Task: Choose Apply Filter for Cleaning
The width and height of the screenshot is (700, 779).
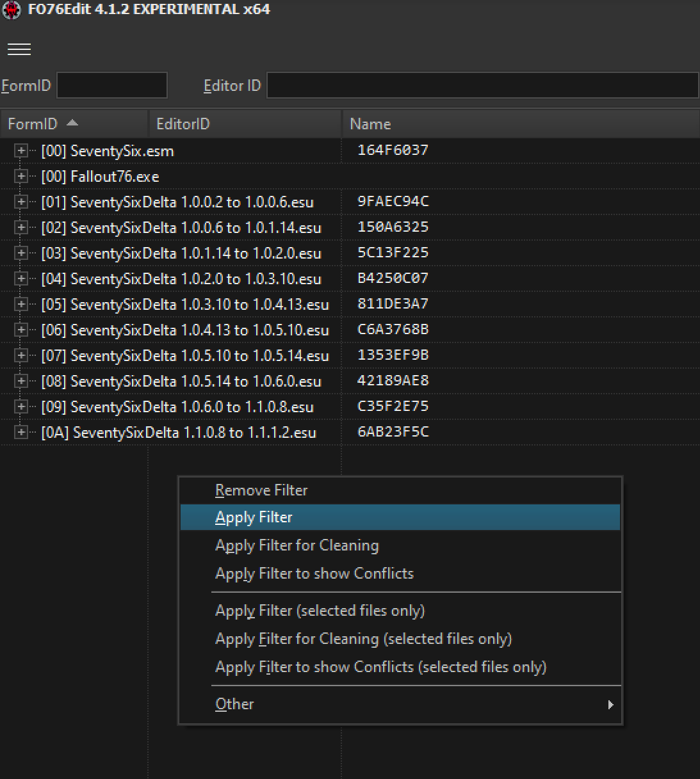Action: pyautogui.click(x=400, y=545)
